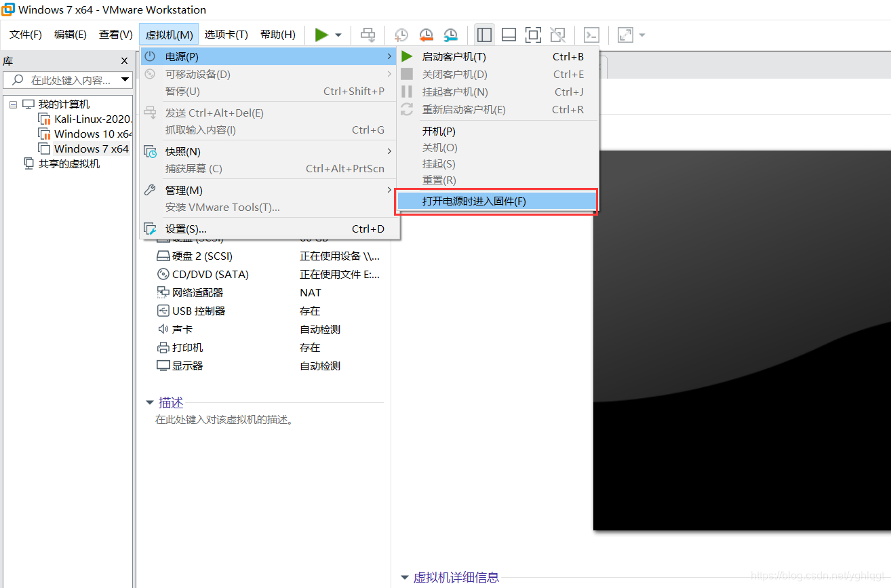The image size is (891, 588).
Task: Select 共享的虚拟机 in the library tree
Action: tap(62, 163)
